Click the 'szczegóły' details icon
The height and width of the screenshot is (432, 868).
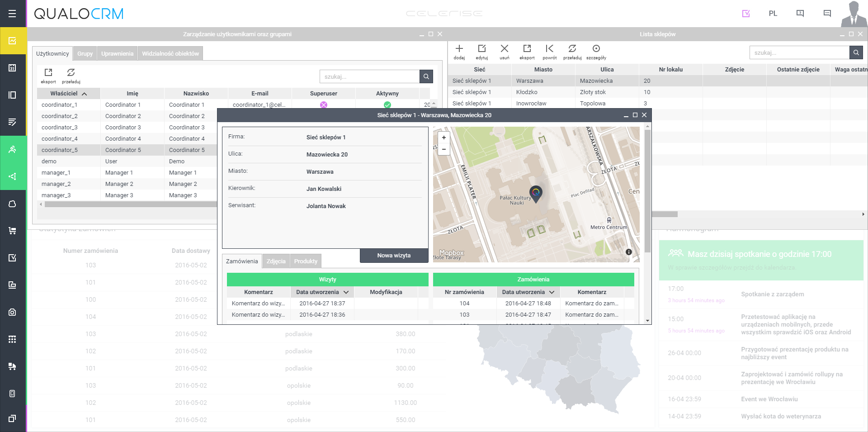[x=596, y=49]
